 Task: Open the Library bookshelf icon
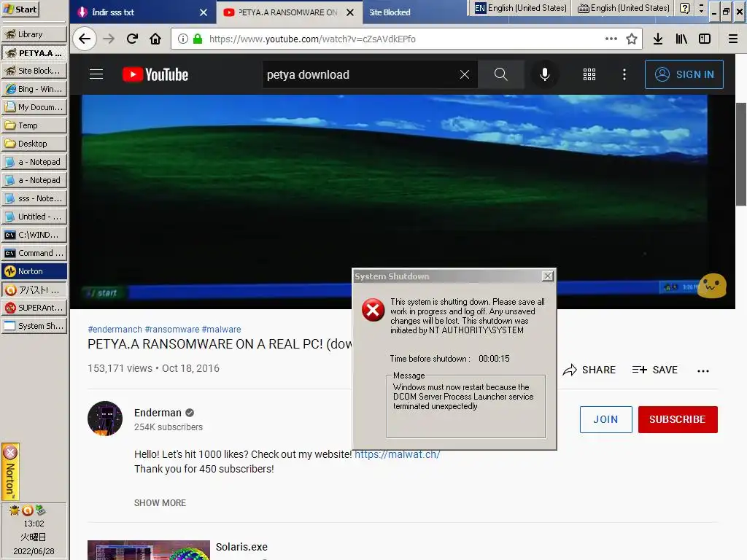tap(681, 39)
